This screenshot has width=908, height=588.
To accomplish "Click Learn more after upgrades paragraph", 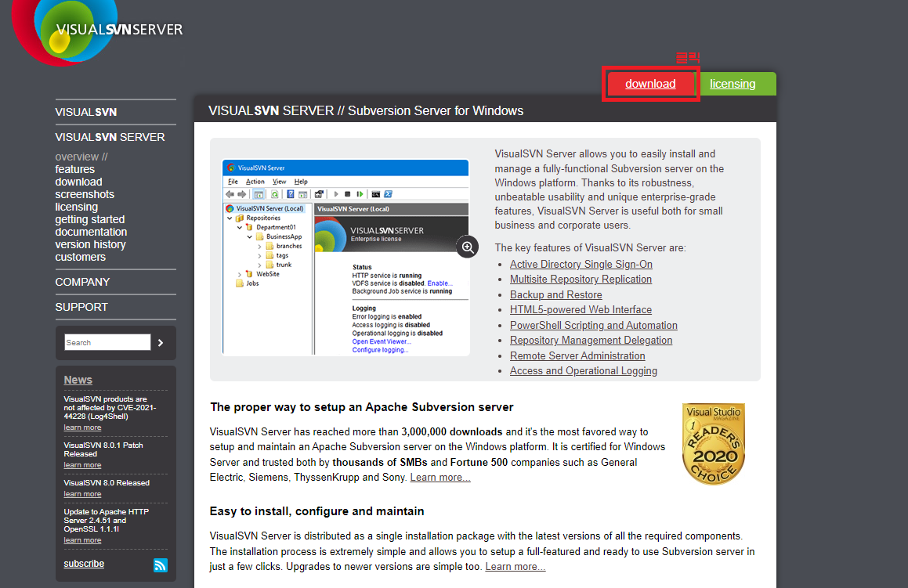I will click(x=515, y=567).
